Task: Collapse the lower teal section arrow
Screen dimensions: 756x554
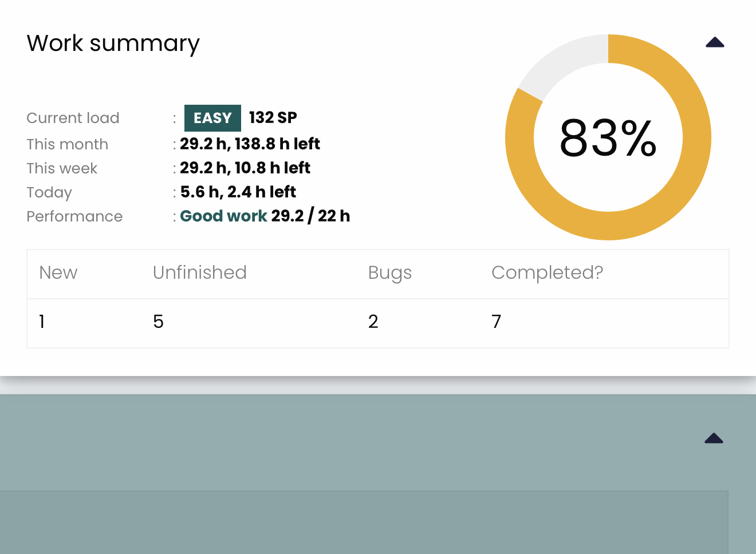Action: tap(714, 438)
